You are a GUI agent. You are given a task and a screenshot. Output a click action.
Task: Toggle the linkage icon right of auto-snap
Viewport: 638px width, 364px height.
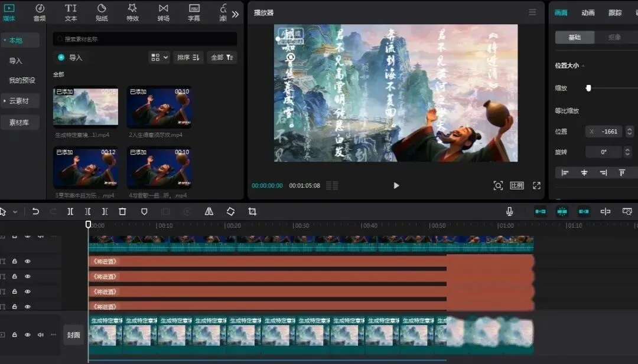click(584, 211)
